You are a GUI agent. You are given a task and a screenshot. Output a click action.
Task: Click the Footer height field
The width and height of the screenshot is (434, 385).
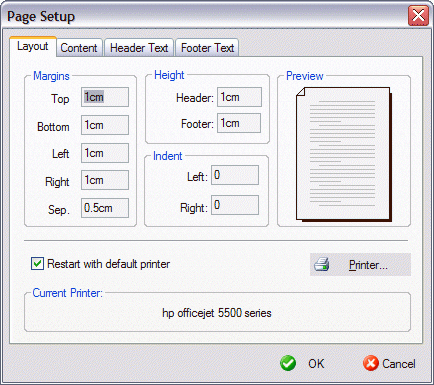point(239,123)
